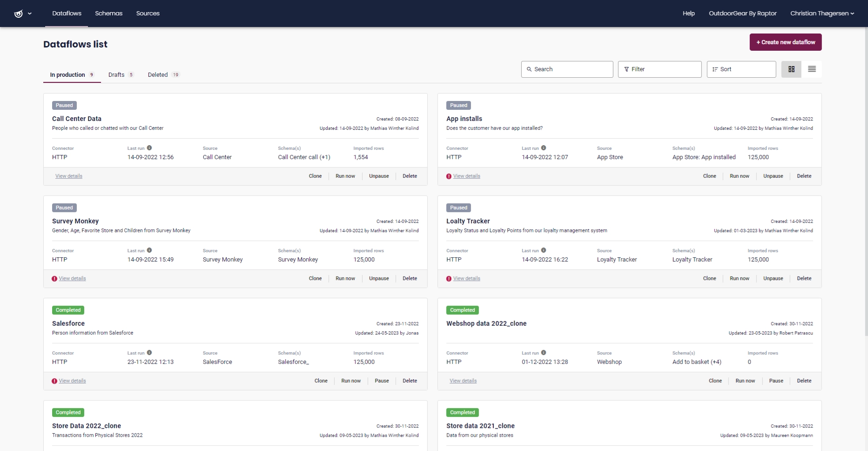Image resolution: width=868 pixels, height=451 pixels.
Task: Click Last run info icon on Salesforce card
Action: (x=149, y=353)
